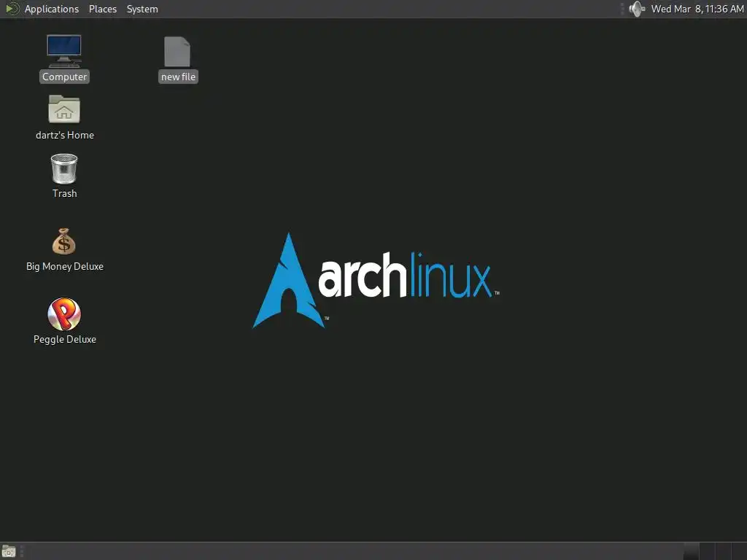The height and width of the screenshot is (560, 747).
Task: Select the Trash bin icon
Action: [x=64, y=176]
